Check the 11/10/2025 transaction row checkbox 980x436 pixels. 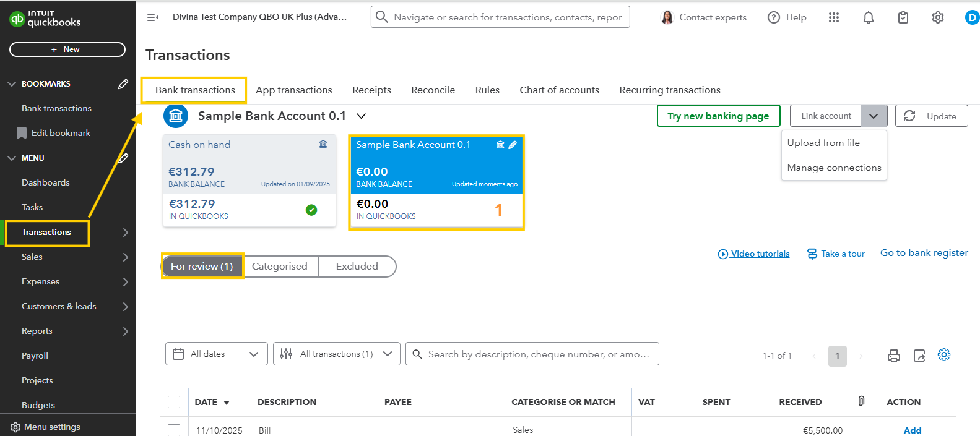174,430
